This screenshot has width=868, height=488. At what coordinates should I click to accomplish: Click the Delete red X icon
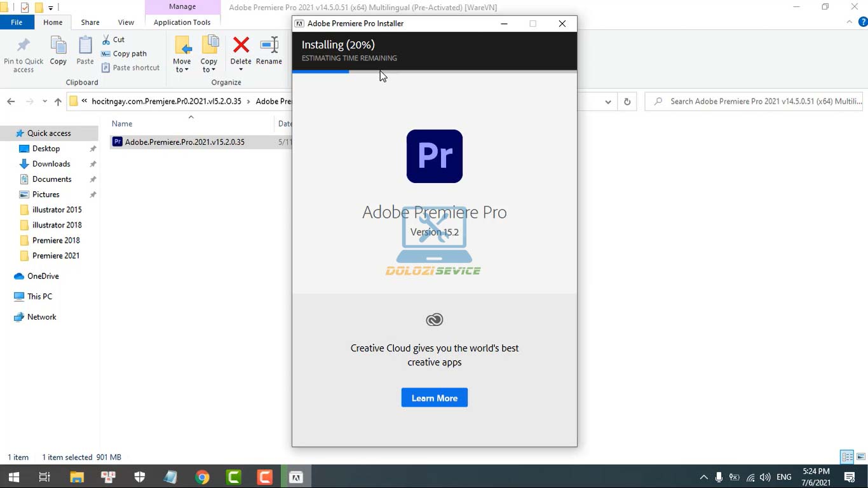coord(241,46)
